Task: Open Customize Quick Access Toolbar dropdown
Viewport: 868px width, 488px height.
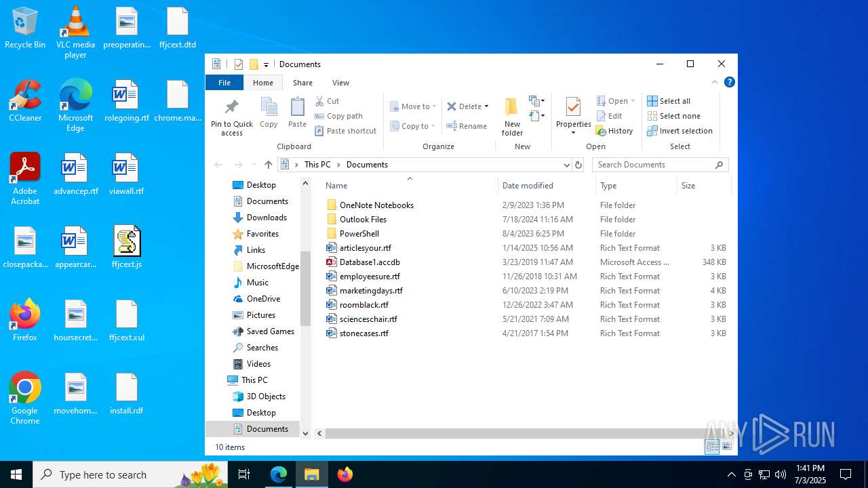Action: pos(266,65)
